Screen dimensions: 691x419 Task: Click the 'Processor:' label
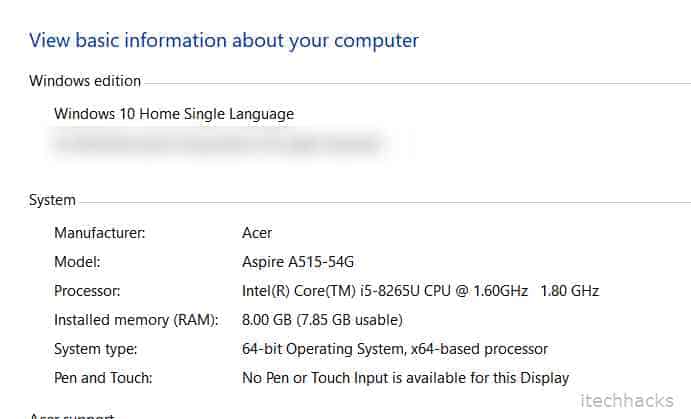87,291
